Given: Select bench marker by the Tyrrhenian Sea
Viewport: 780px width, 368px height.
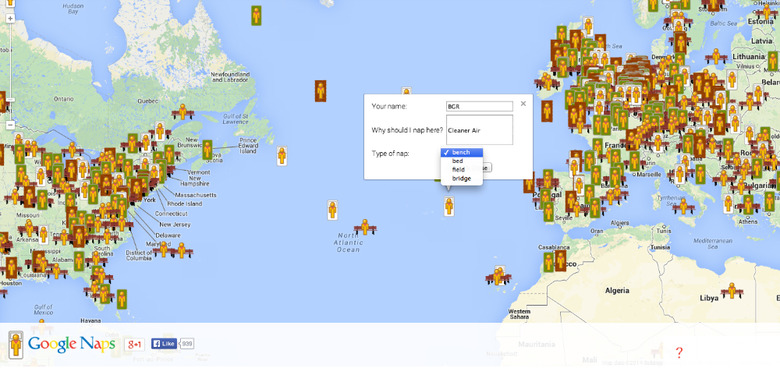Looking at the screenshot, I should pos(683,206).
